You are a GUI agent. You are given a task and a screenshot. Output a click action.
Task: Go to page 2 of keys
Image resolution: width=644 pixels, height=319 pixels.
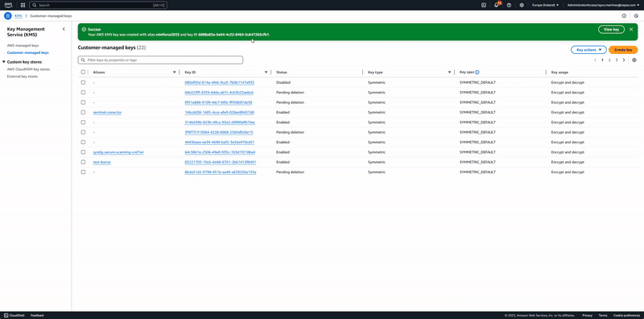[x=609, y=60]
